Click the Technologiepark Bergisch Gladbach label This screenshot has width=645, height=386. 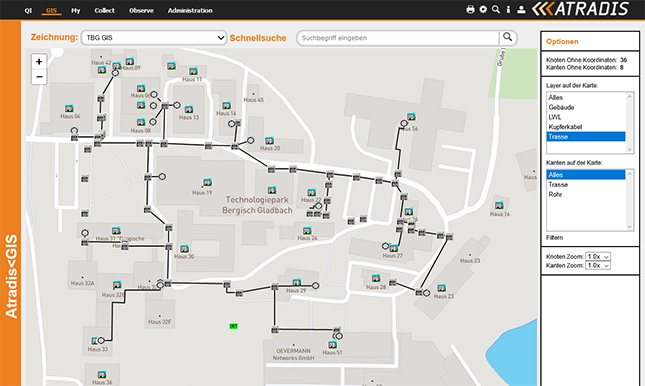click(258, 205)
